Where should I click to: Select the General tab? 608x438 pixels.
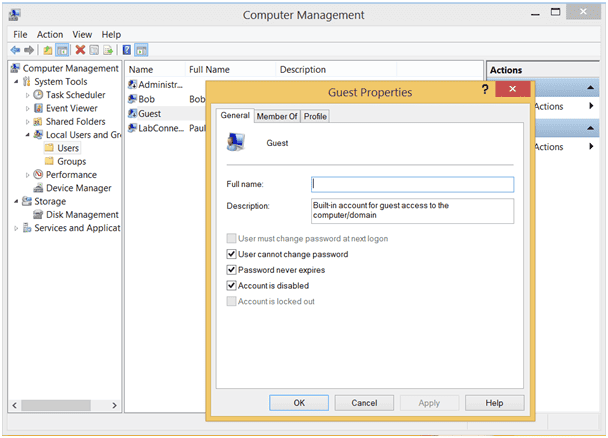point(235,115)
